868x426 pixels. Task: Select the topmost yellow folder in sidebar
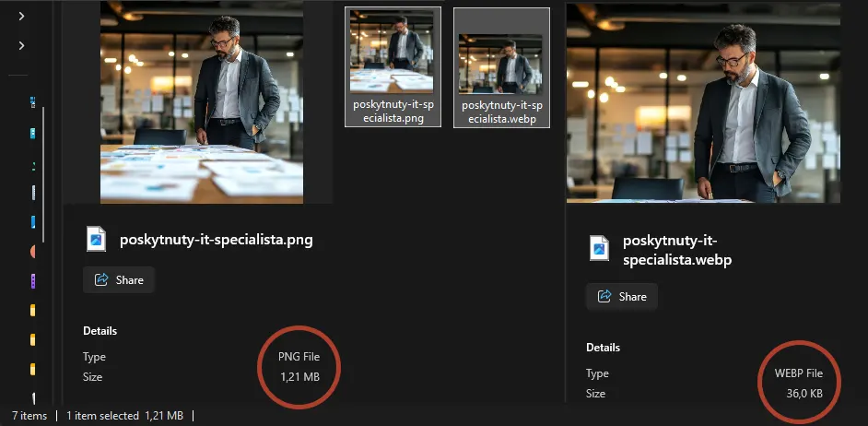coord(33,310)
